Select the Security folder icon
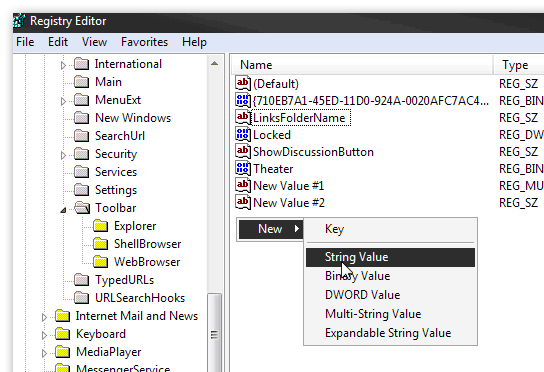 click(x=82, y=154)
